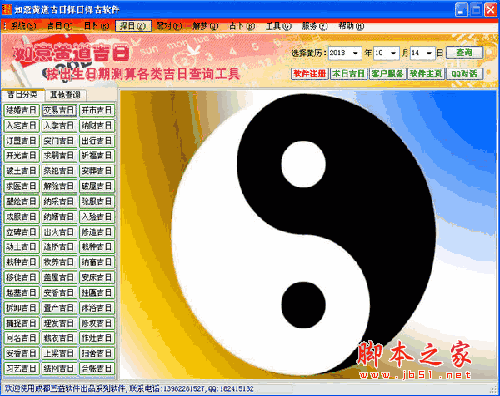Choose the 入宅吉日 button
Screen dimensions: 500x396
point(21,126)
